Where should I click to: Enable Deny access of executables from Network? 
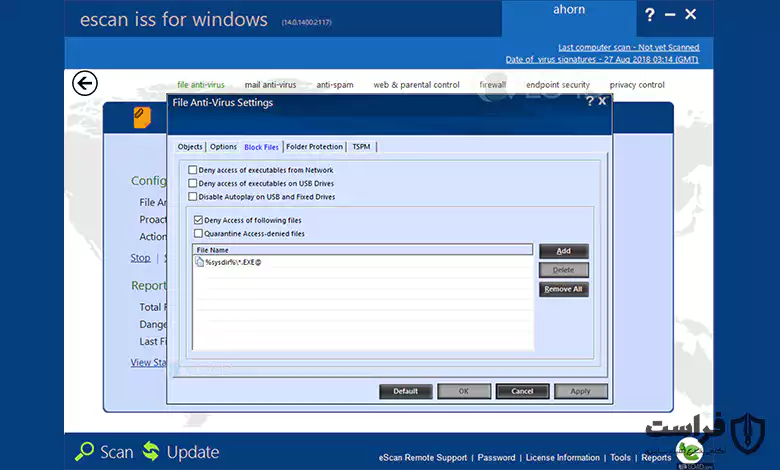193,170
